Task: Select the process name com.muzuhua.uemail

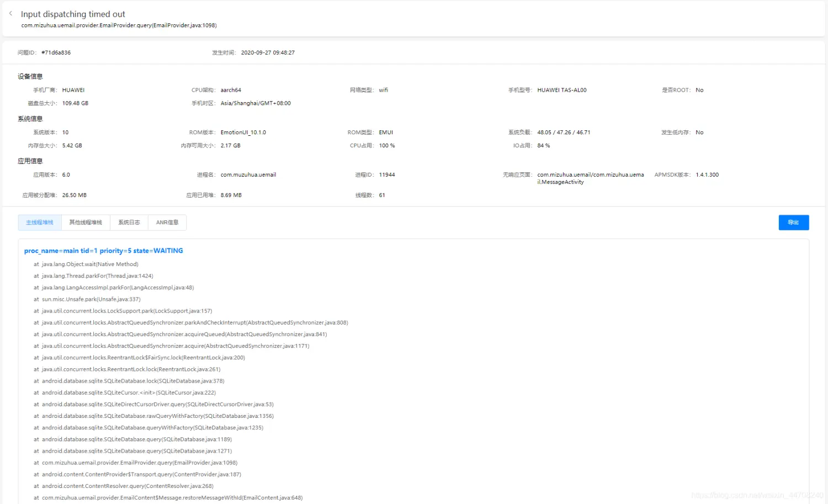Action: click(x=248, y=175)
